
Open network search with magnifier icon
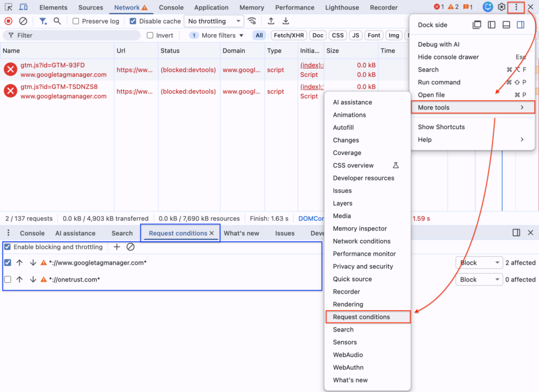click(57, 21)
